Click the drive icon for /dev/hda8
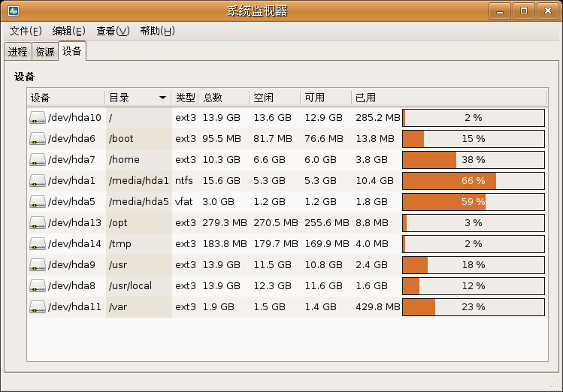The width and height of the screenshot is (563, 392). [x=38, y=286]
